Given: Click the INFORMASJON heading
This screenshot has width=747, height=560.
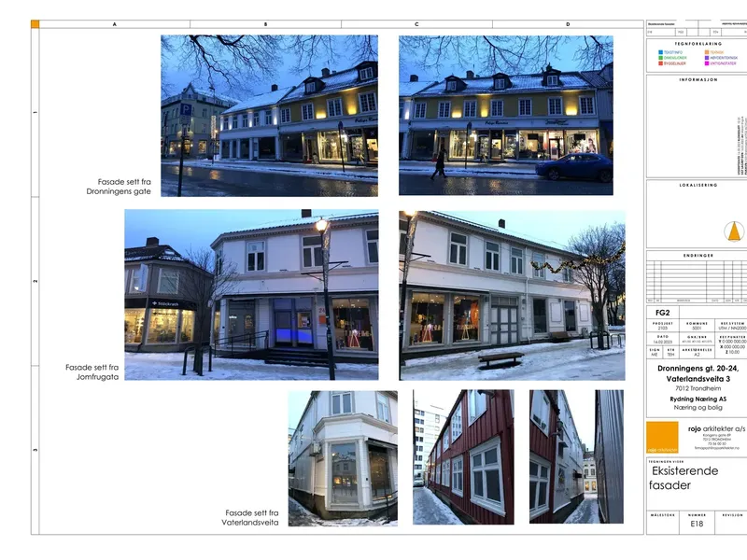Looking at the screenshot, I should click(698, 80).
